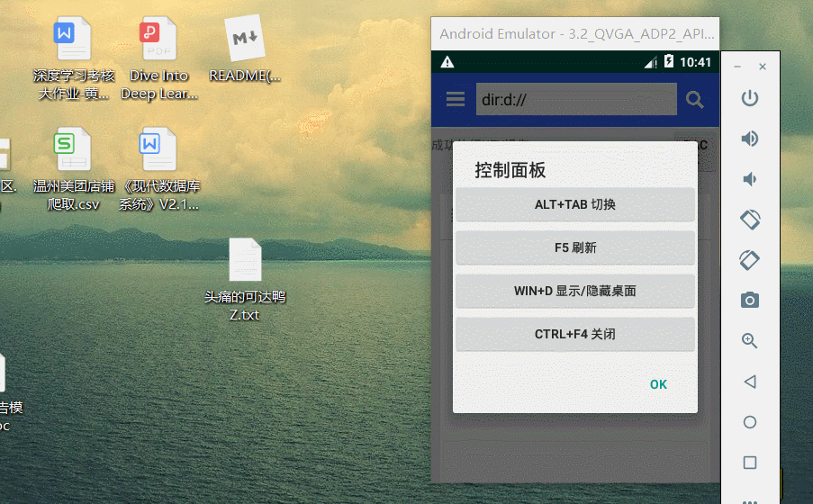Close the emulator toolbar with X
Screen dimensions: 813x504
click(x=763, y=67)
